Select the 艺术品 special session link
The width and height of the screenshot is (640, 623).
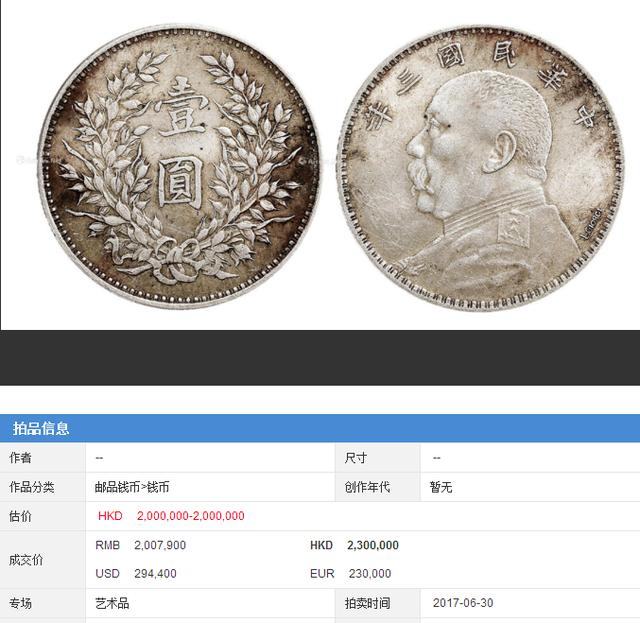112,603
